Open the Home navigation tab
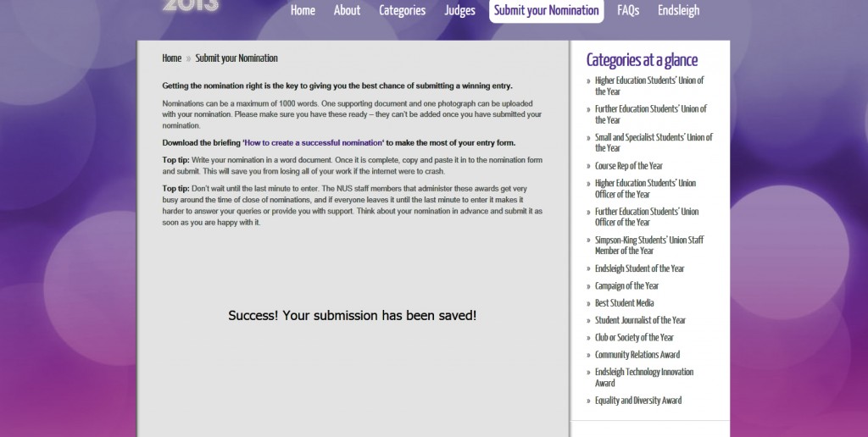 [x=303, y=10]
